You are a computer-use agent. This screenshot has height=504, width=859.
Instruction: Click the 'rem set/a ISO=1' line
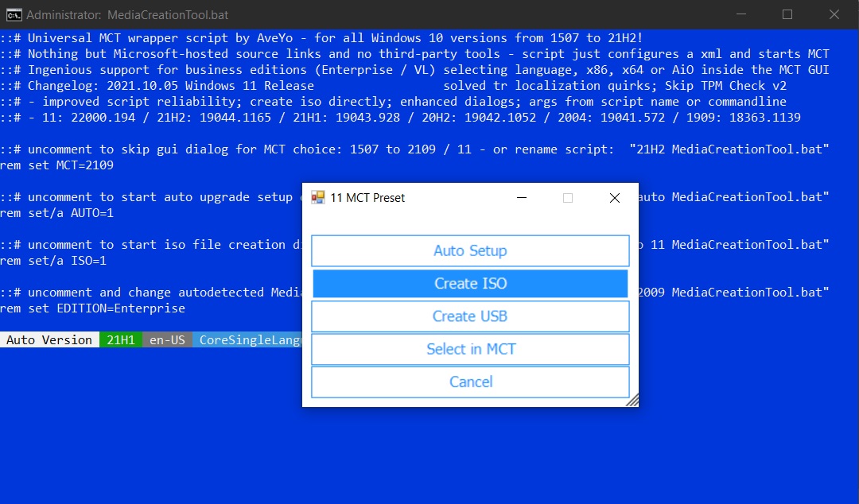[x=53, y=260]
